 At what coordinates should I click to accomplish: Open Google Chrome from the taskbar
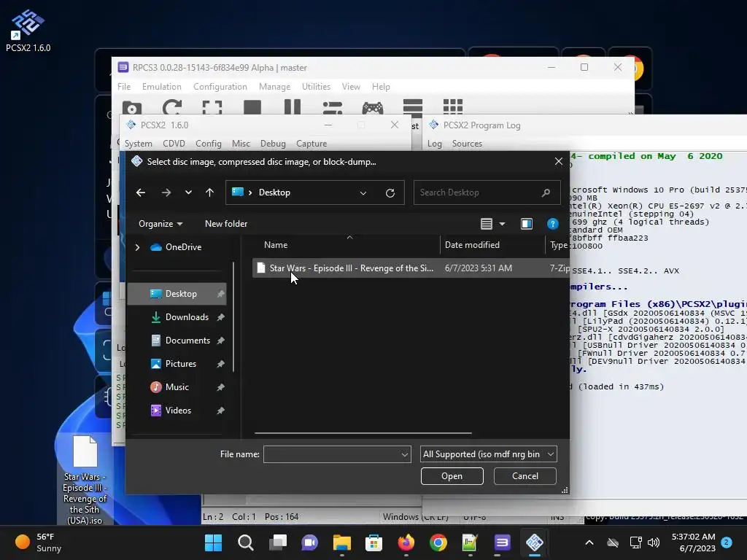[438, 542]
